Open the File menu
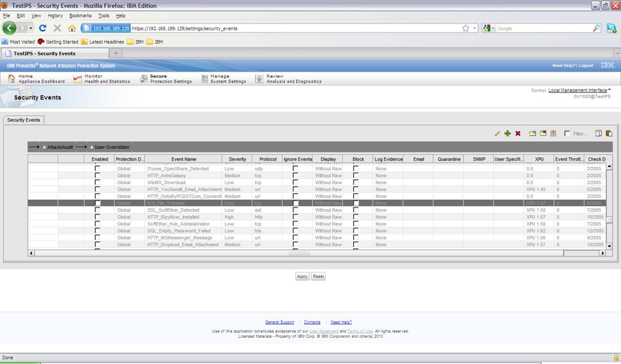This screenshot has width=621, height=364. point(7,15)
